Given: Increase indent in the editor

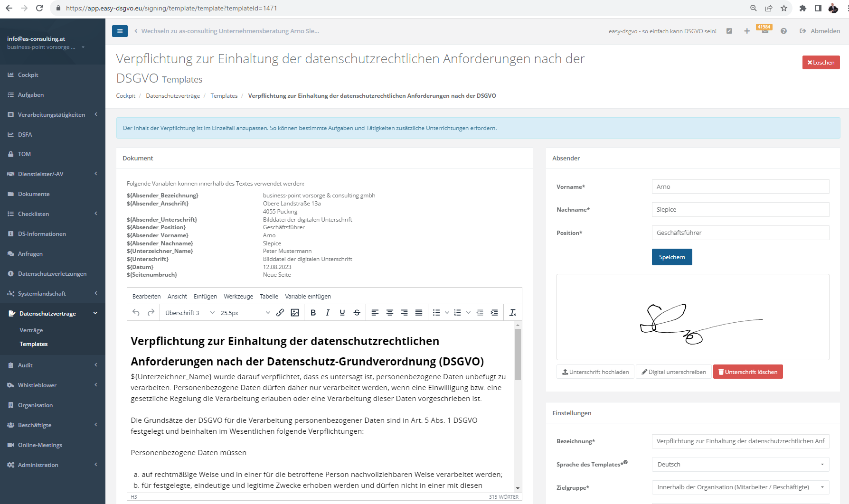Looking at the screenshot, I should pyautogui.click(x=494, y=312).
